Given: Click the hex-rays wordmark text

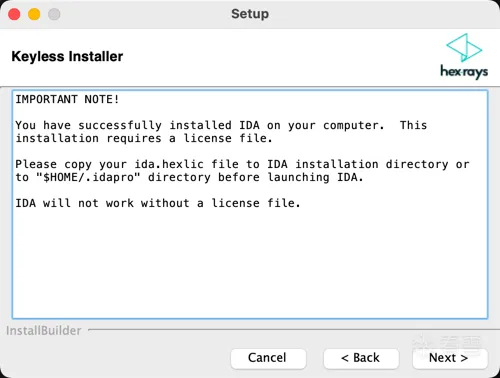Looking at the screenshot, I should tap(464, 72).
